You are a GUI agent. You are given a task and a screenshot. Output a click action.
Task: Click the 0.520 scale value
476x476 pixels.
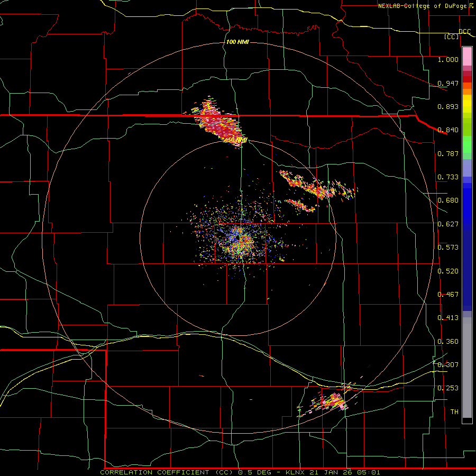(448, 271)
